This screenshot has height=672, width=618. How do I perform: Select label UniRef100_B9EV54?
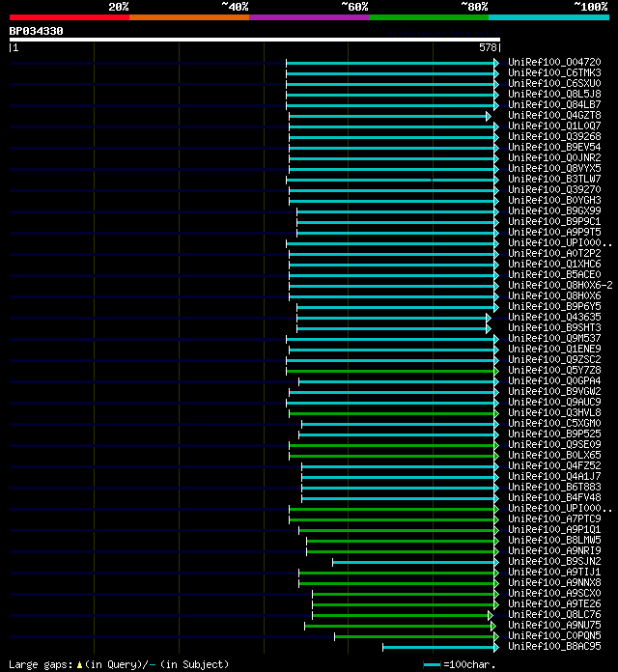[554, 147]
